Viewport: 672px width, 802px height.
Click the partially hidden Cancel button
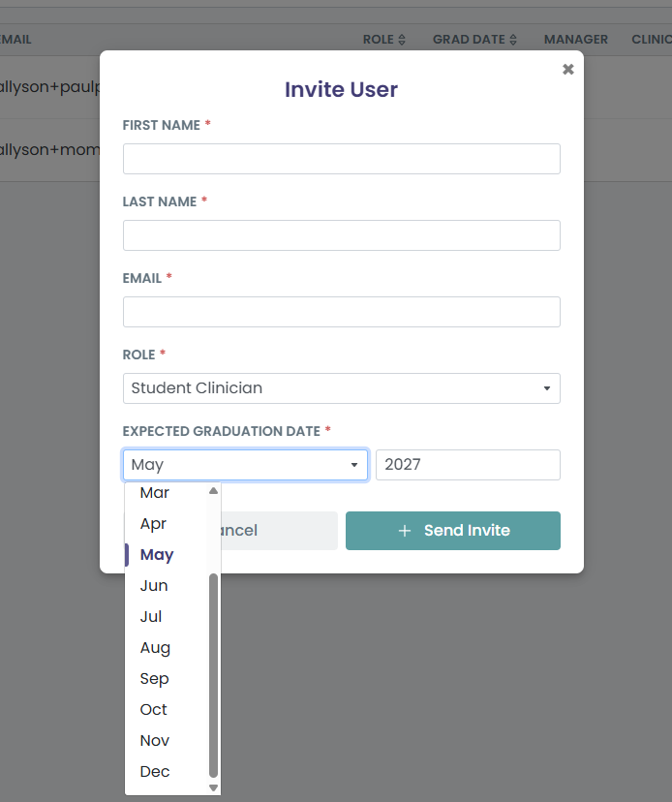coord(279,531)
